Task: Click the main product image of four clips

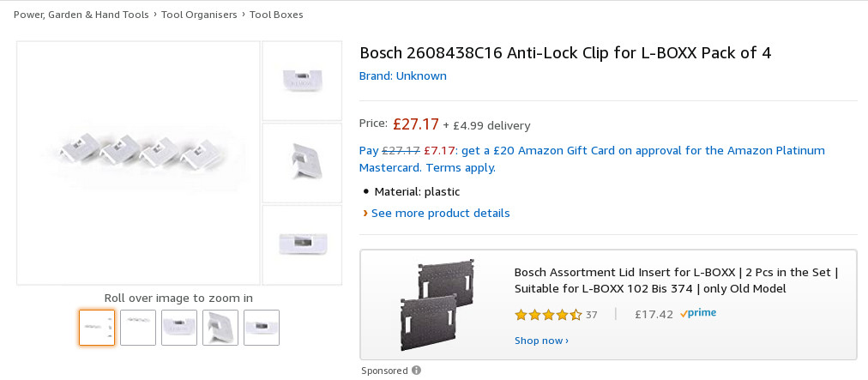Action: 139,163
